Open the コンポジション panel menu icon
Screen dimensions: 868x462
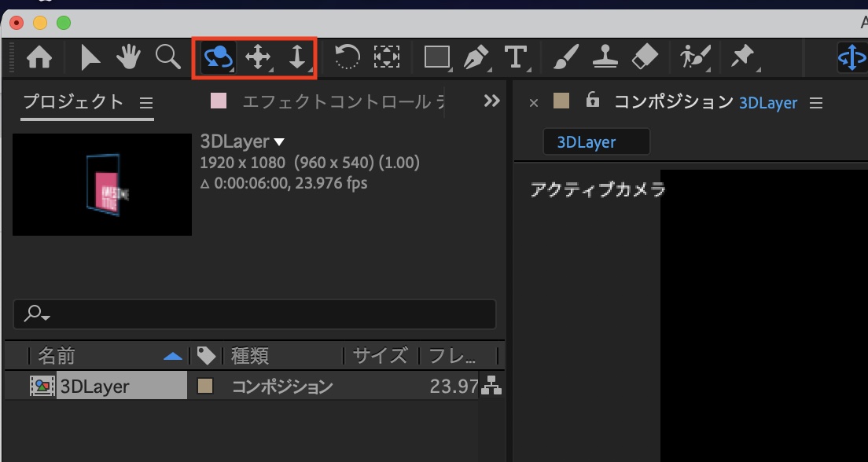(816, 103)
